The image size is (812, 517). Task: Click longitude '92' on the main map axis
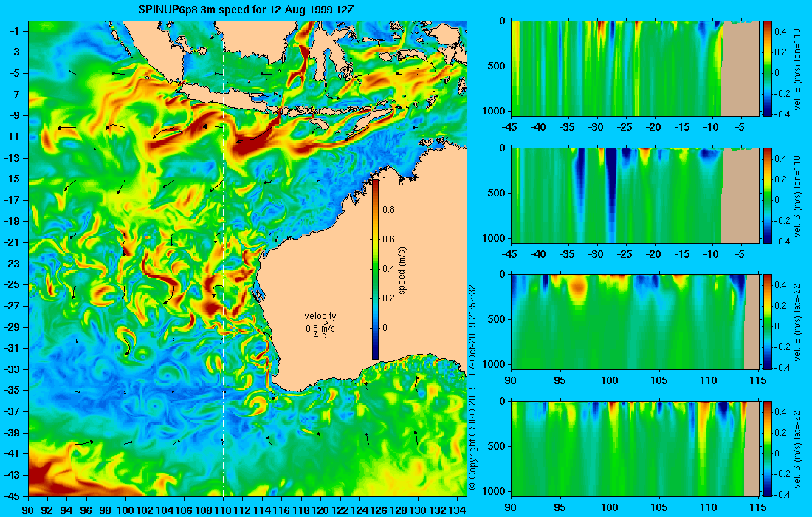[48, 510]
